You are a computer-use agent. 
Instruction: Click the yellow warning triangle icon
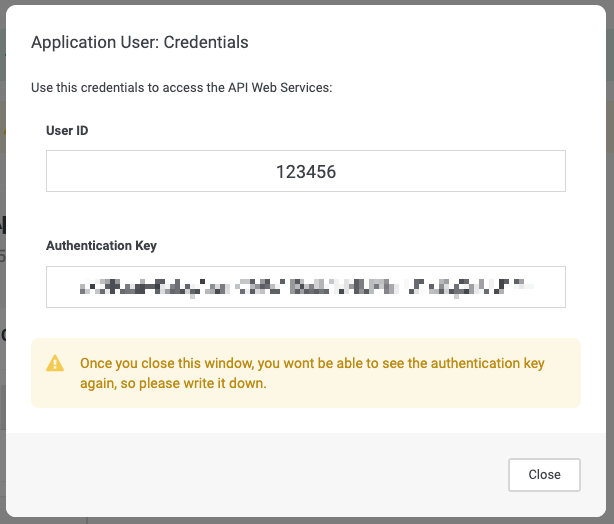(x=56, y=364)
